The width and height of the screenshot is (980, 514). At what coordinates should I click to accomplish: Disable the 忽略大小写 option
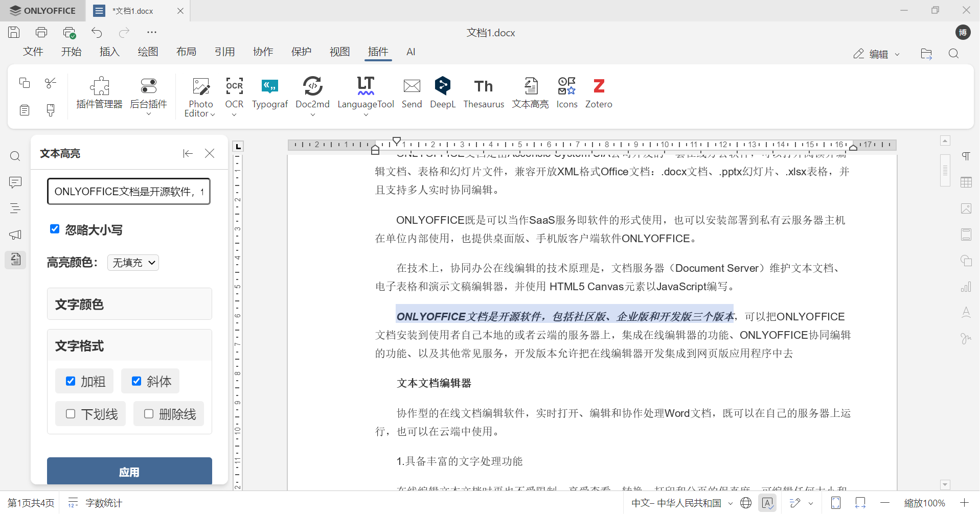55,228
